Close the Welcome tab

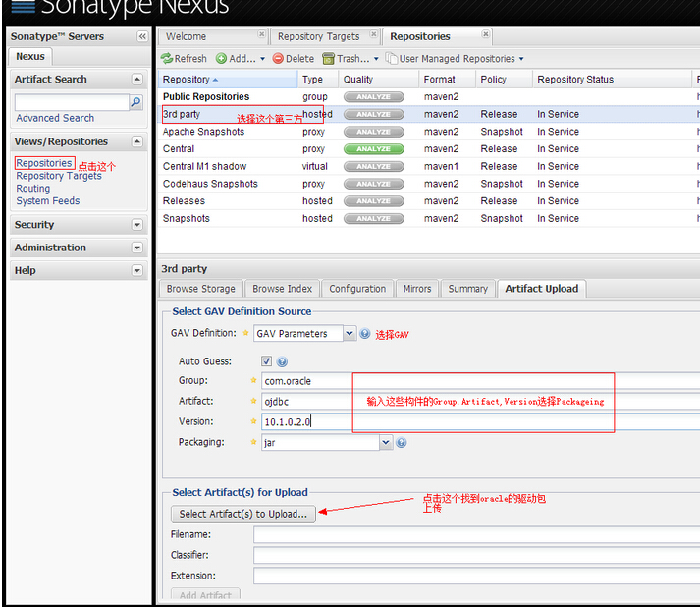click(x=261, y=34)
